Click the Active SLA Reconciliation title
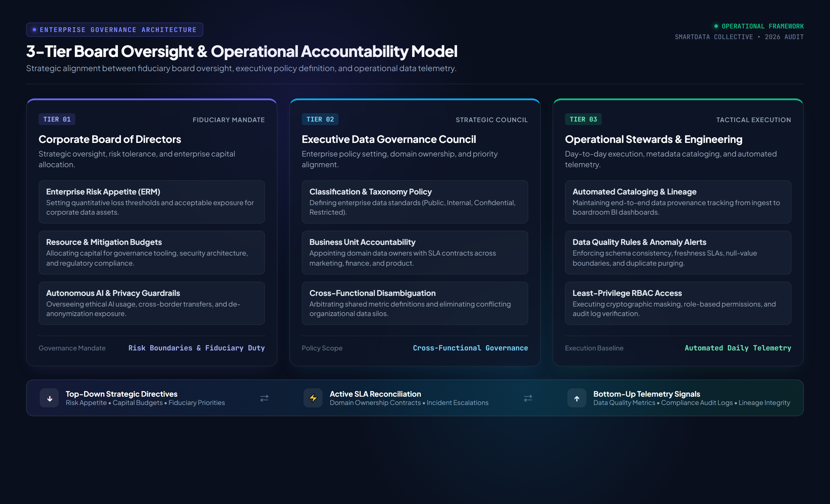This screenshot has height=504, width=830. coord(375,394)
